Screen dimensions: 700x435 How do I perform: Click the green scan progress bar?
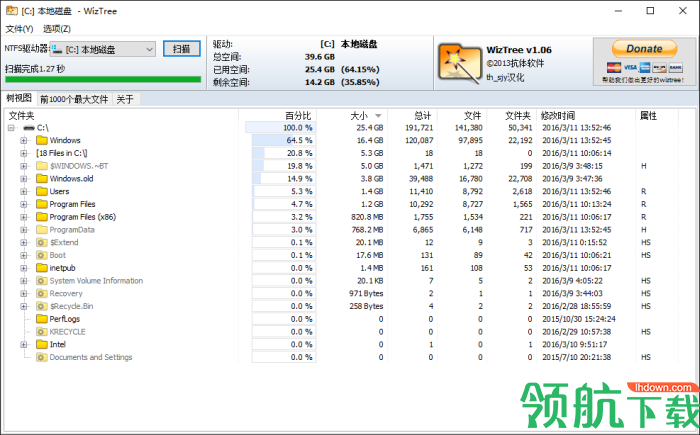click(103, 79)
